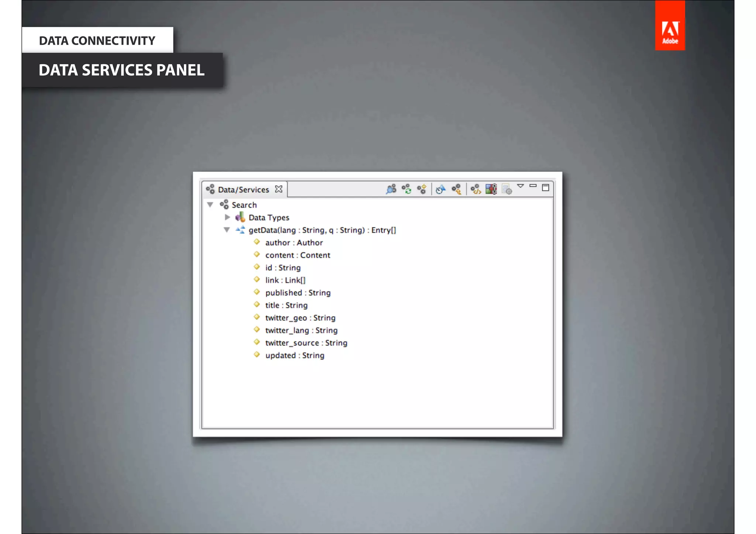Open the panel's View Menu triangle
The image size is (756, 534).
pyautogui.click(x=520, y=186)
